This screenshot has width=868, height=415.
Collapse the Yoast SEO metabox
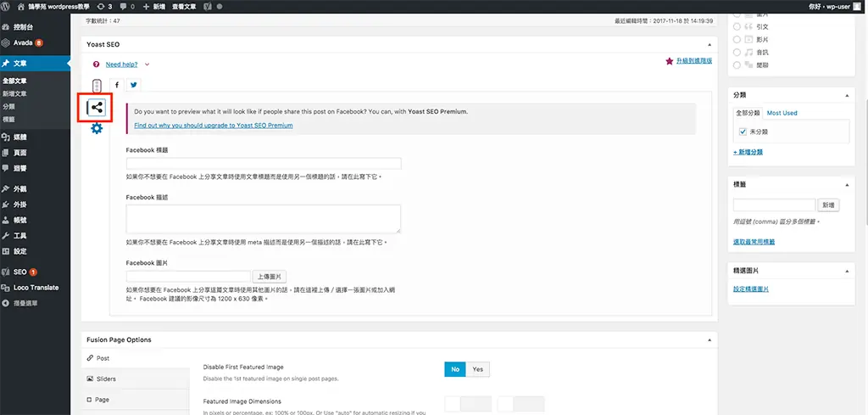click(x=709, y=44)
